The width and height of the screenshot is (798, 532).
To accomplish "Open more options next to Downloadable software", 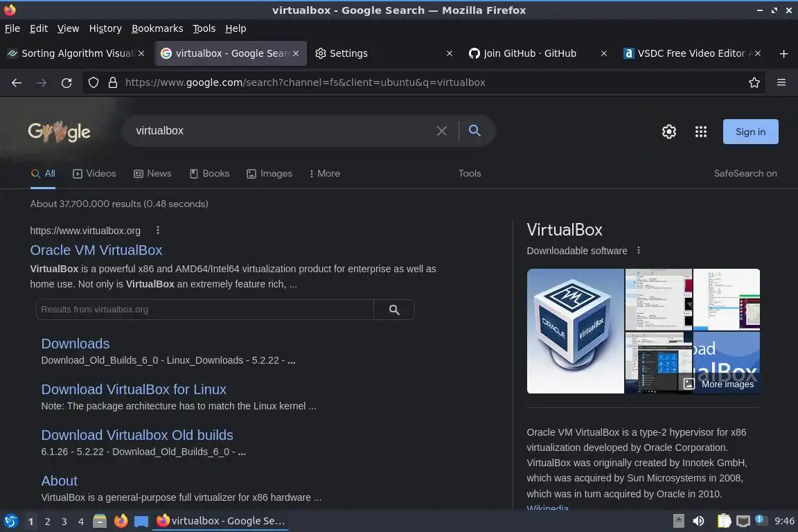I will click(x=638, y=251).
